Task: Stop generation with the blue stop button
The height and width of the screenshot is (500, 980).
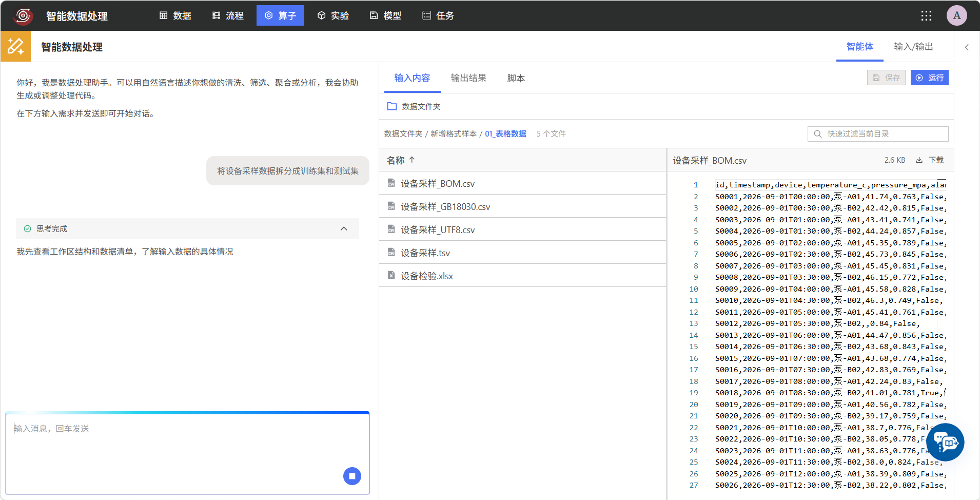Action: pos(352,476)
